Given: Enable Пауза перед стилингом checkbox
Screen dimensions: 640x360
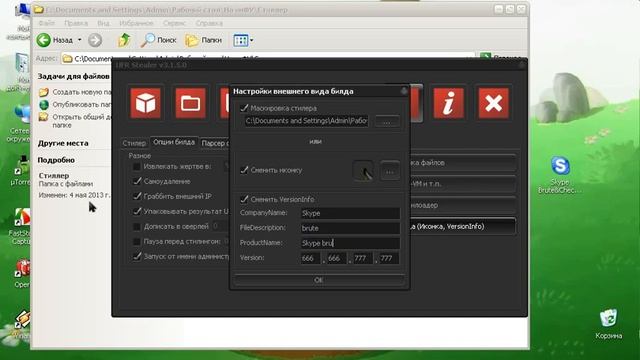Looking at the screenshot, I should (x=137, y=242).
